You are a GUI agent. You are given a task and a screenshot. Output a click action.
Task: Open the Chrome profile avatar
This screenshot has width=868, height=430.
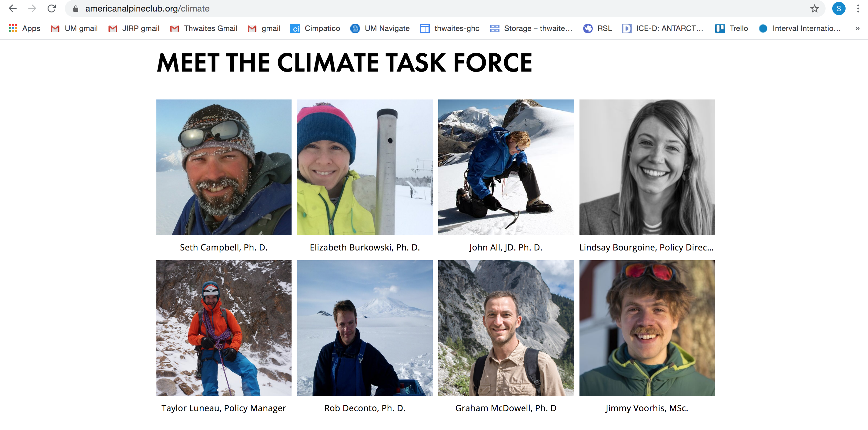(838, 8)
